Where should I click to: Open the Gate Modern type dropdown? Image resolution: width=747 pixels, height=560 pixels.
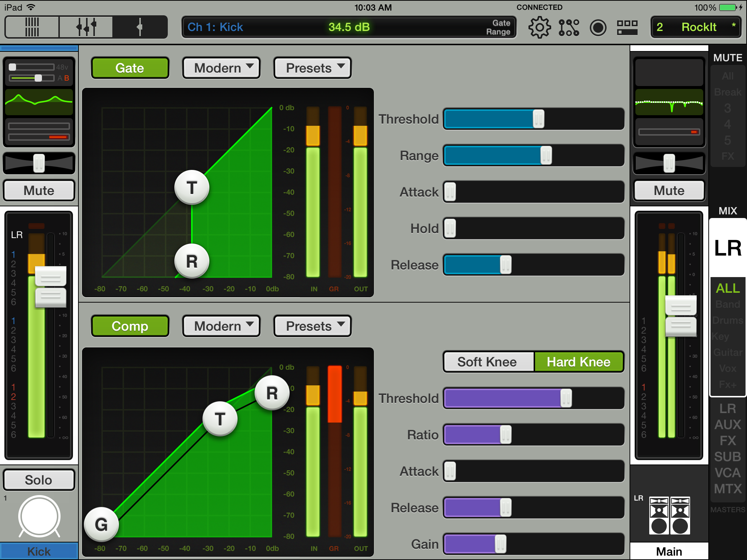221,68
